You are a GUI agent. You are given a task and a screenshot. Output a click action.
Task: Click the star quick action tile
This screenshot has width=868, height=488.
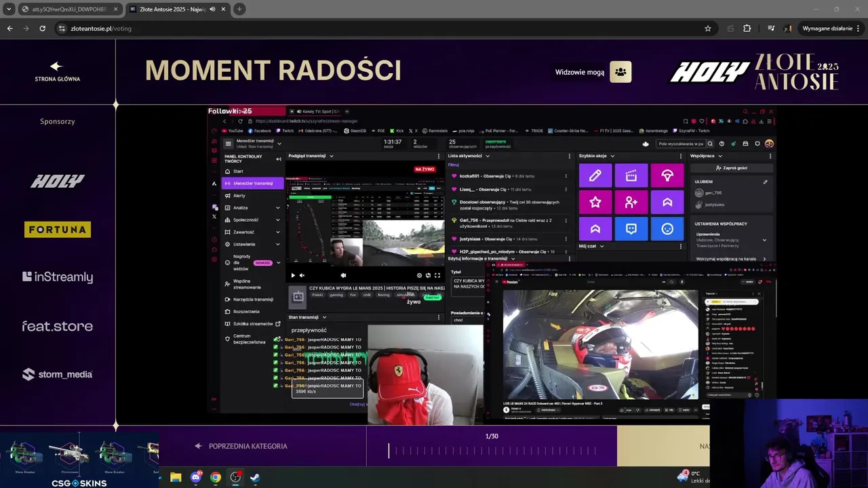click(595, 202)
